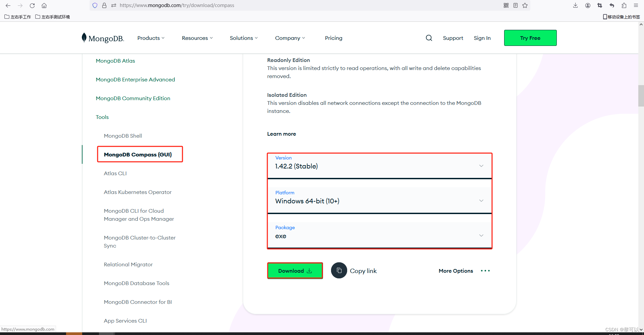Click the MongoDB leaf logo
This screenshot has height=335, width=644.
(x=84, y=38)
